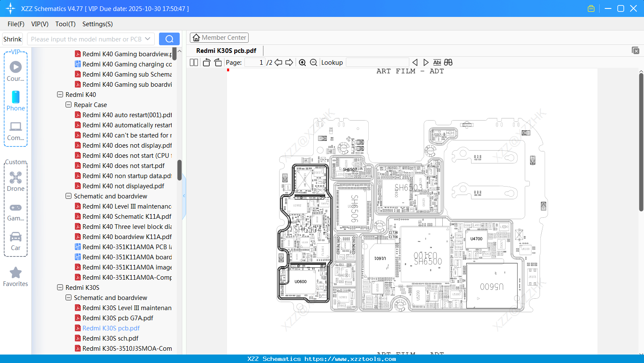Select the Redmi K30S pcb.pdf tab

point(226,51)
